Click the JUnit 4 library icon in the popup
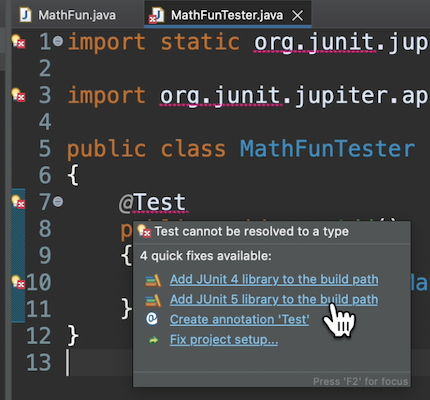 coord(153,280)
